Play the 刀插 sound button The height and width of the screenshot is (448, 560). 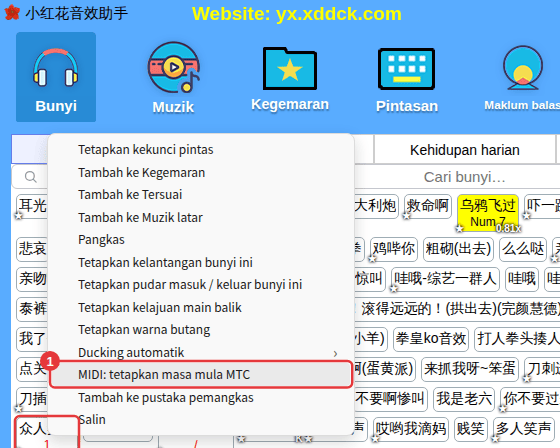pos(32,398)
